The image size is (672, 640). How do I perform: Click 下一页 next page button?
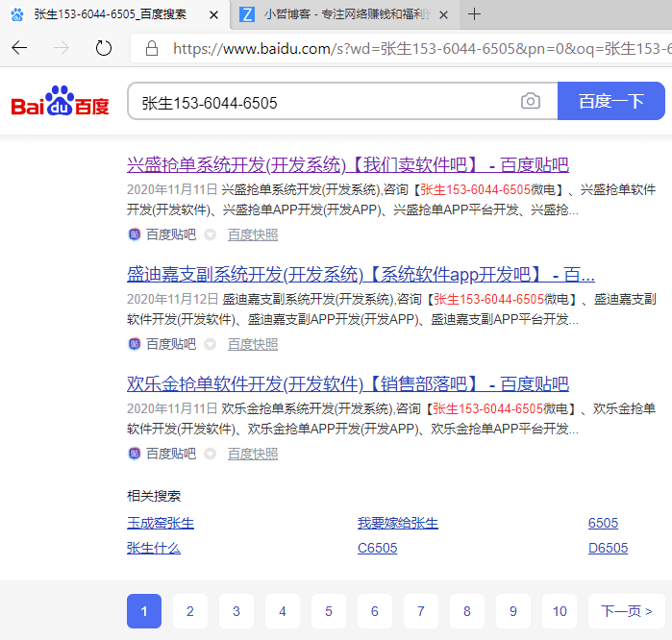click(627, 611)
